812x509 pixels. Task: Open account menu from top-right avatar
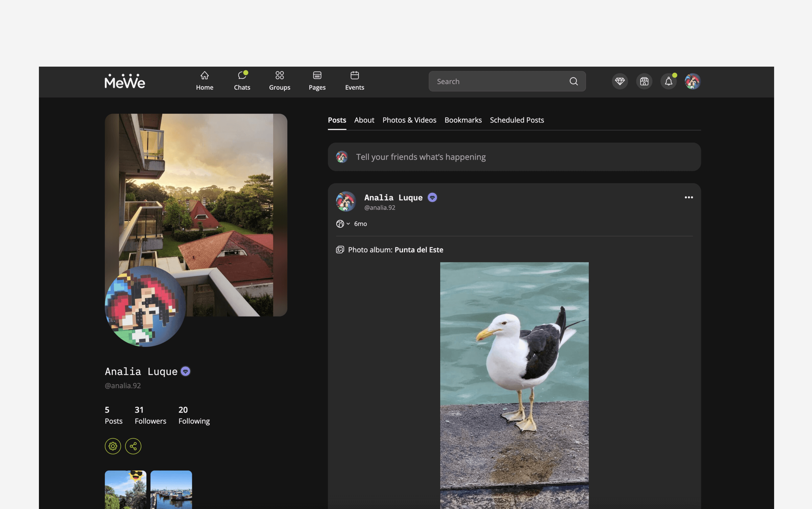(692, 82)
